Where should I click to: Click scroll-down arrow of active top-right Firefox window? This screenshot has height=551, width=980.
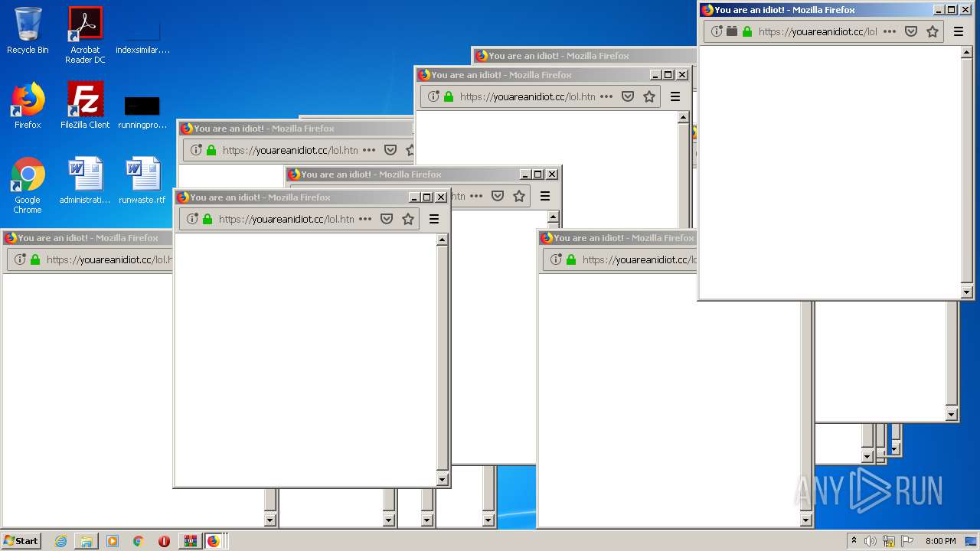[966, 292]
